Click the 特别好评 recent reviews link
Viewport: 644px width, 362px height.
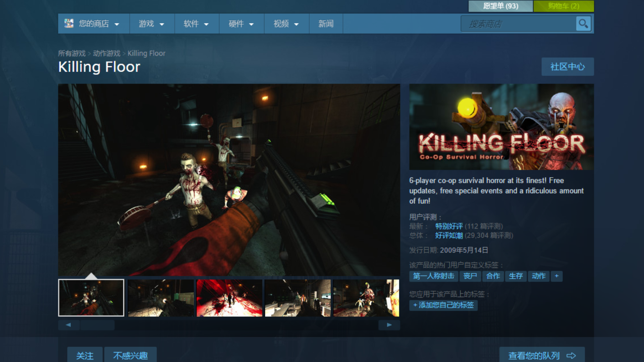[x=449, y=226]
